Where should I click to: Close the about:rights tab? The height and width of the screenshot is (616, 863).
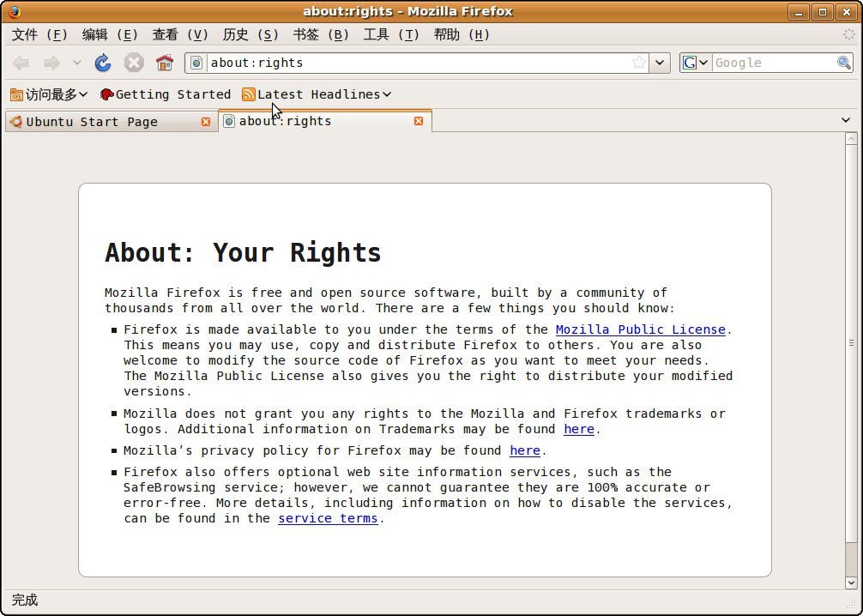419,121
